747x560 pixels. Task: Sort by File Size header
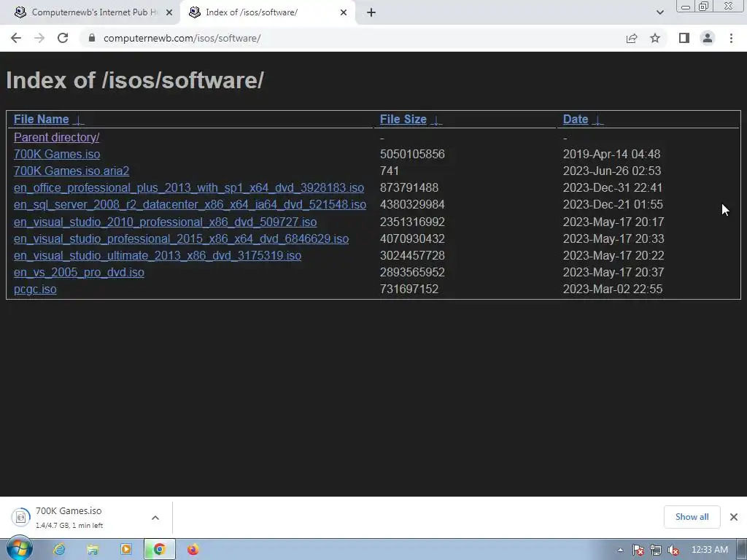click(x=403, y=120)
